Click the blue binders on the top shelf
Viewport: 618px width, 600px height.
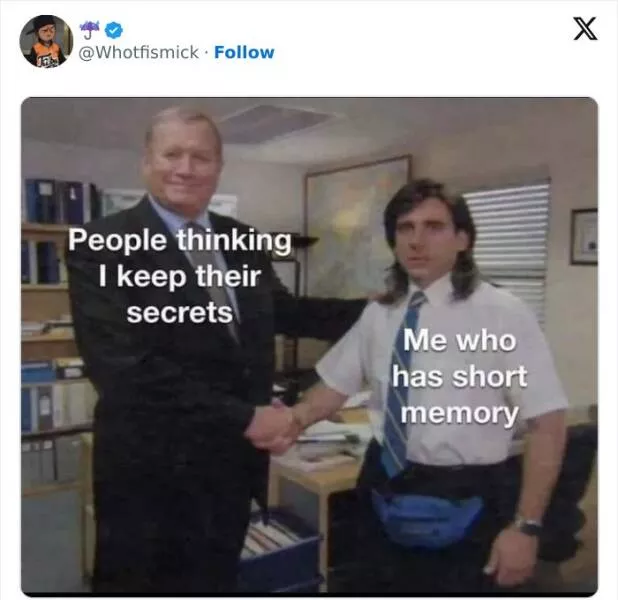pyautogui.click(x=58, y=201)
